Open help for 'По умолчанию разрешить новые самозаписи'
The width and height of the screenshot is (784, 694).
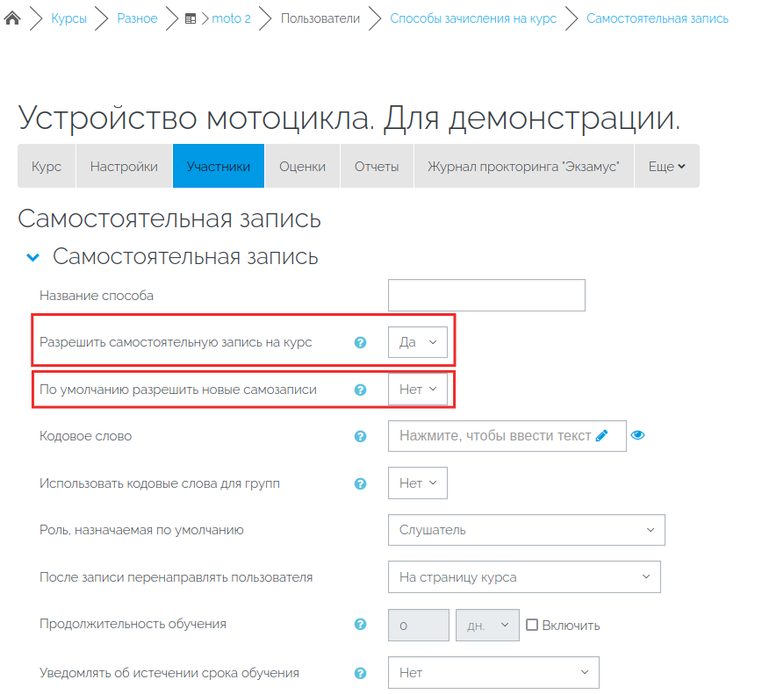361,390
